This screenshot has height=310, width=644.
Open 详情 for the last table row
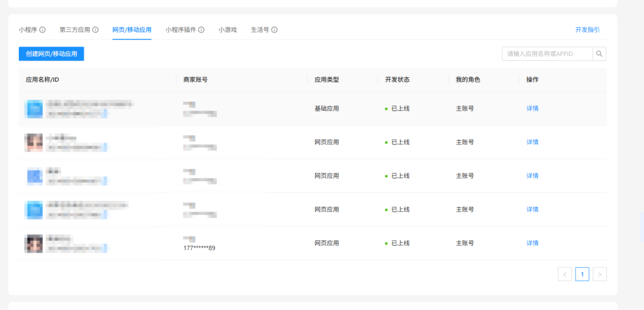tap(532, 243)
